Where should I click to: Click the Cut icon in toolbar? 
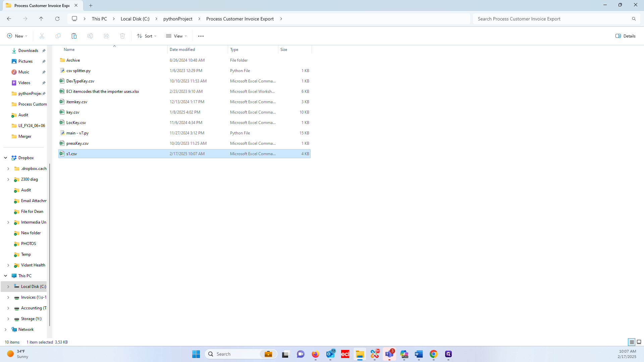pos(42,36)
